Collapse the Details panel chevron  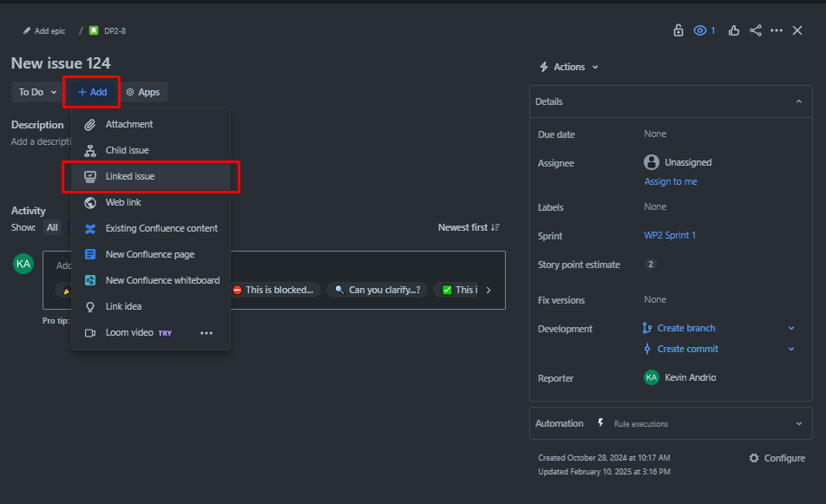click(x=799, y=101)
